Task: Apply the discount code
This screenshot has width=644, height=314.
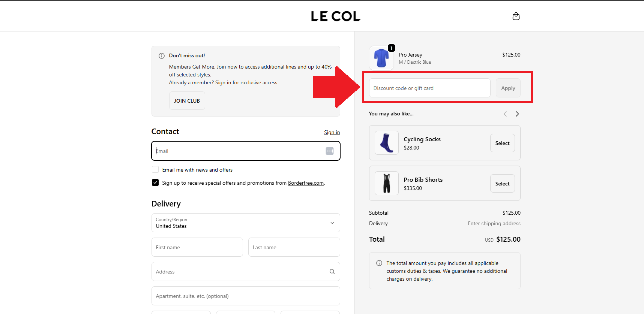Action: click(508, 88)
